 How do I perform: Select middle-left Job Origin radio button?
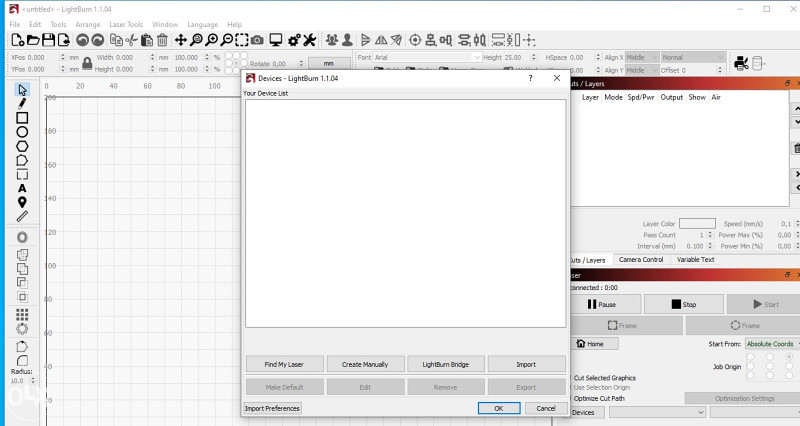click(751, 366)
